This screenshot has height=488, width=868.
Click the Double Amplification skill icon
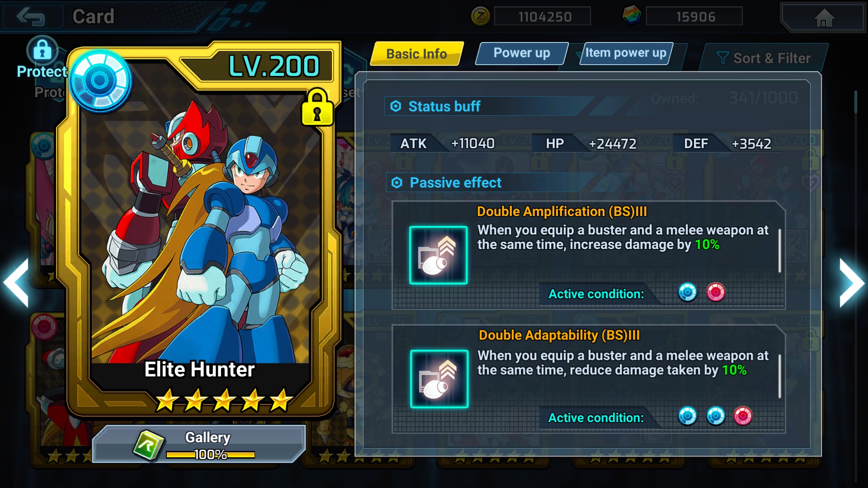pyautogui.click(x=438, y=255)
